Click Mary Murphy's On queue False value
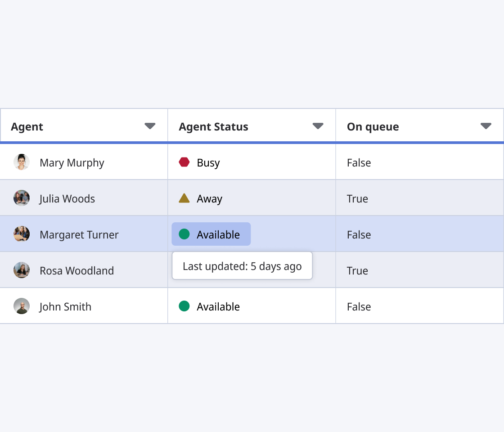Image resolution: width=504 pixels, height=432 pixels. click(359, 162)
